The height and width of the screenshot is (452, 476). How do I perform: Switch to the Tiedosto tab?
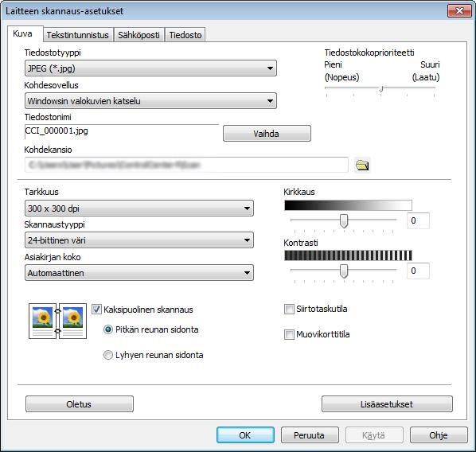pyautogui.click(x=185, y=35)
